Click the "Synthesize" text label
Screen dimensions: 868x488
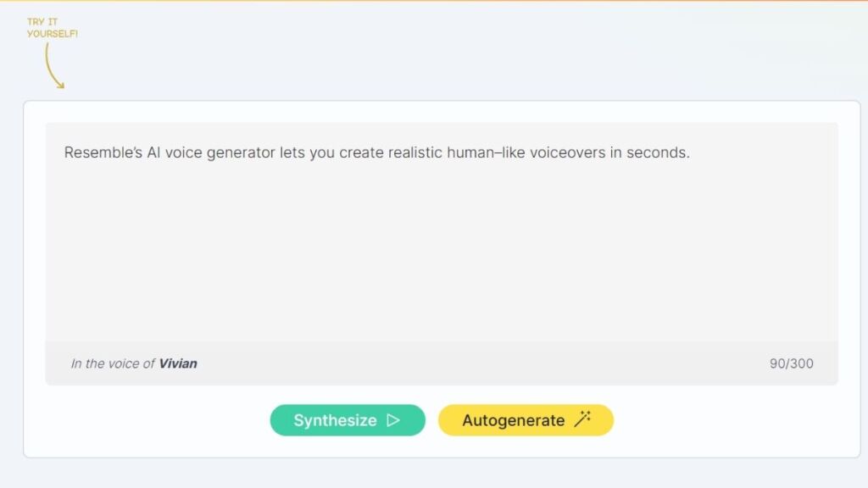pyautogui.click(x=335, y=420)
